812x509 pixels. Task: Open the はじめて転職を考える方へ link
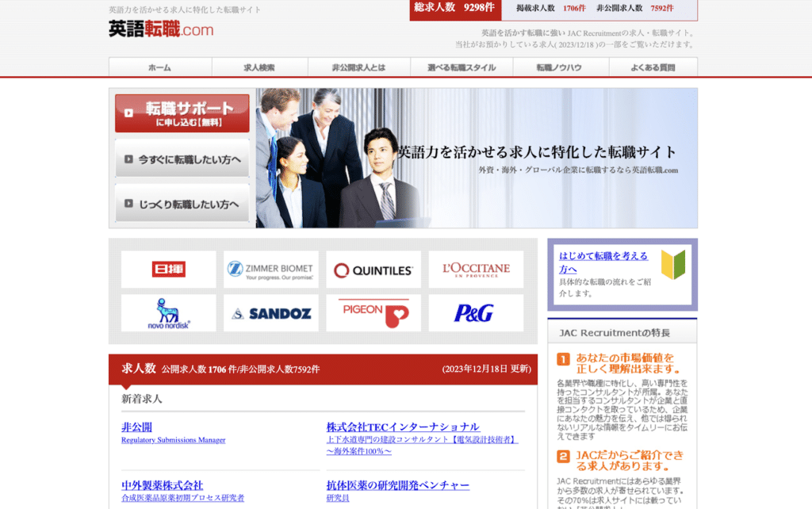(x=603, y=262)
